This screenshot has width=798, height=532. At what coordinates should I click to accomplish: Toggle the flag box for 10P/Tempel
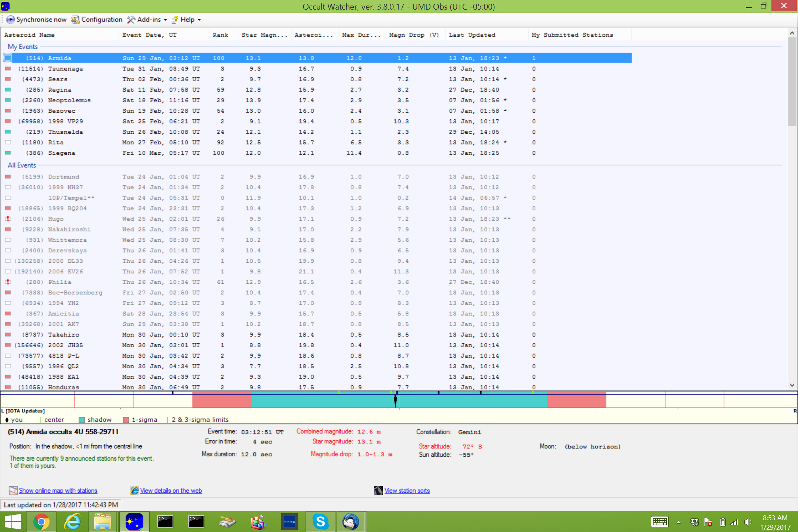(x=8, y=198)
